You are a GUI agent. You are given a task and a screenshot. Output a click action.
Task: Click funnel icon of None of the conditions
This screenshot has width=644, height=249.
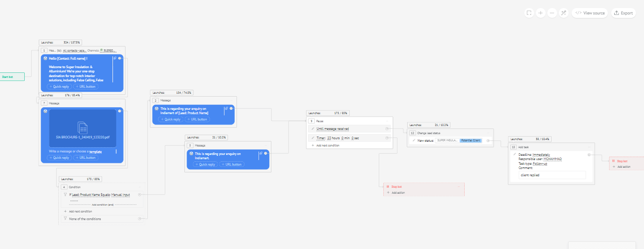coord(65,219)
